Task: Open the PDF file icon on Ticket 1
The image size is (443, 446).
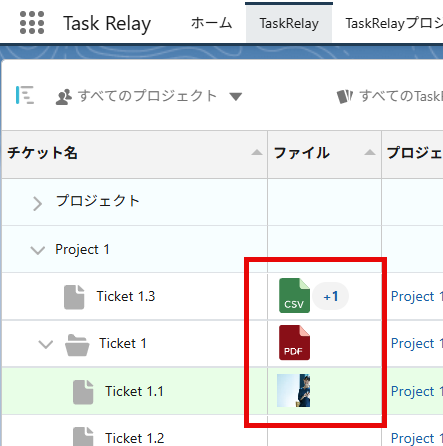Action: pos(294,343)
